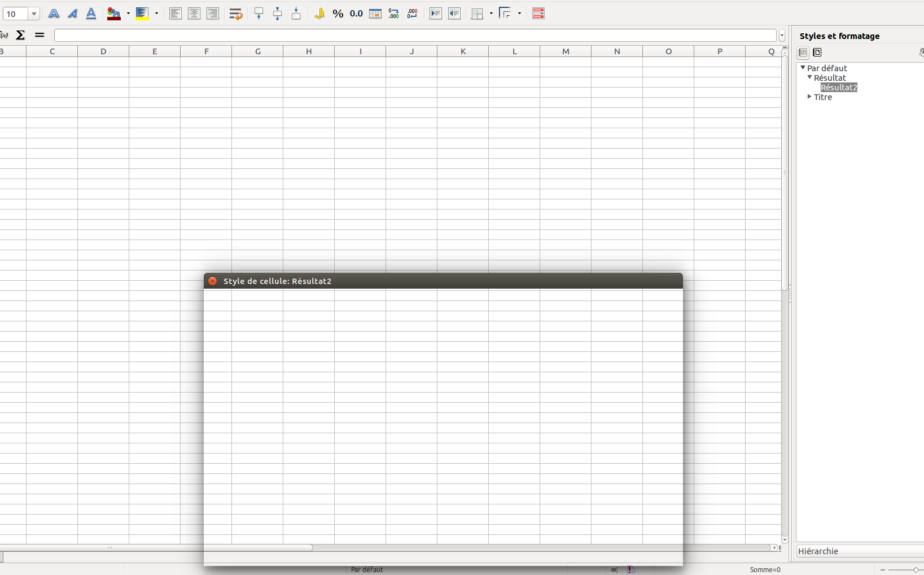Screen dimensions: 924x575
Task: Apply currency number format icon
Action: 319,14
